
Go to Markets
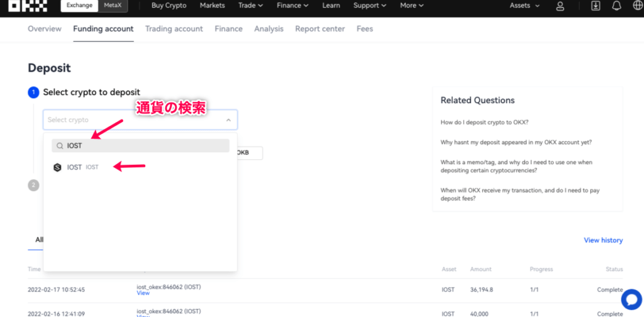pos(213,6)
